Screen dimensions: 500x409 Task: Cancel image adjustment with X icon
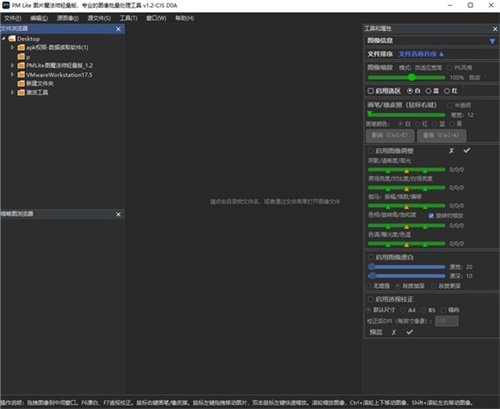tap(451, 151)
